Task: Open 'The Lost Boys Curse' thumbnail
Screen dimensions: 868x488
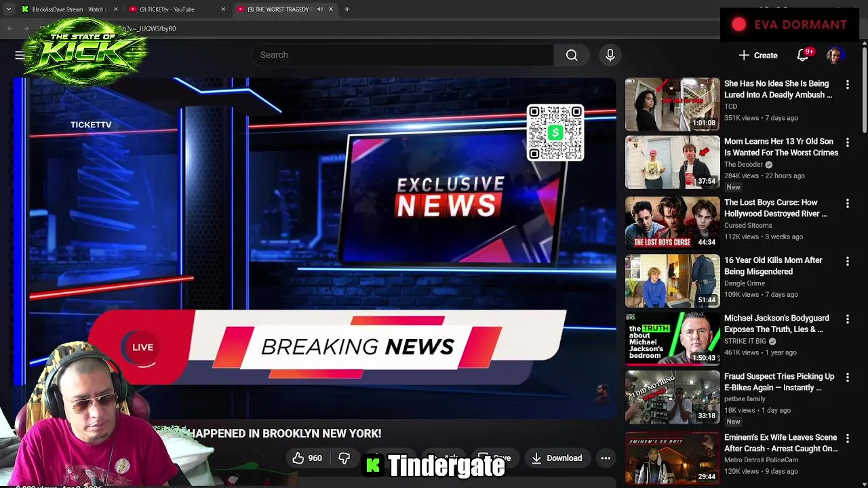Action: point(672,223)
